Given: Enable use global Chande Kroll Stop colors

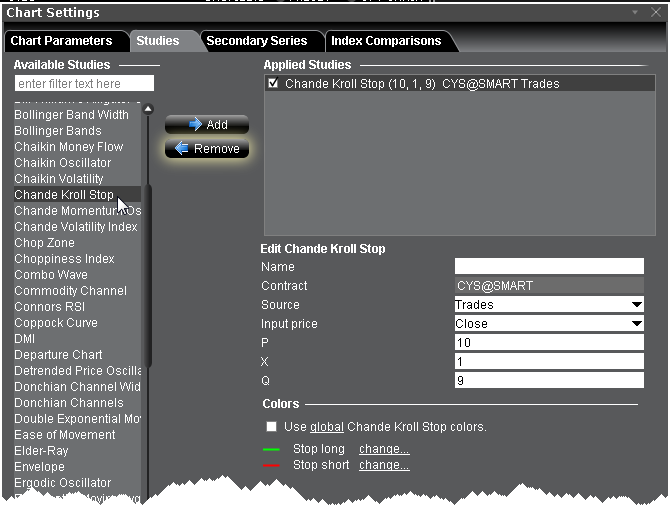Looking at the screenshot, I should (x=272, y=427).
